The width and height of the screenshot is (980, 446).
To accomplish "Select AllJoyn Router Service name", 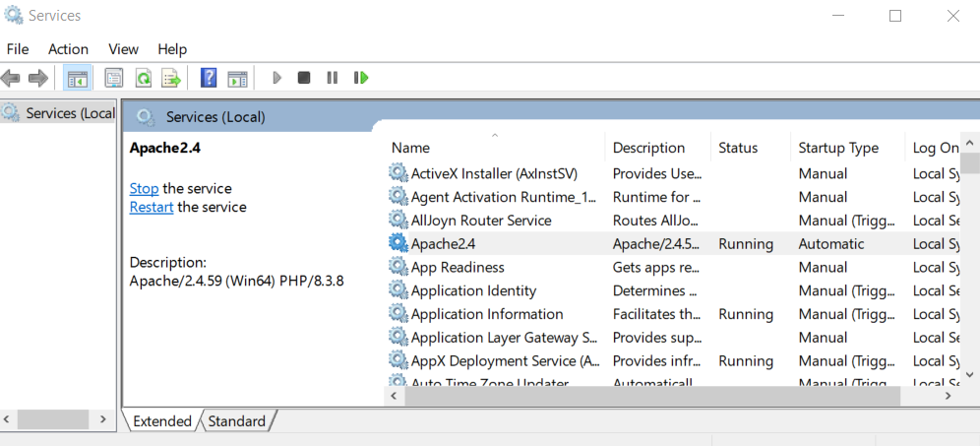I will (x=481, y=221).
